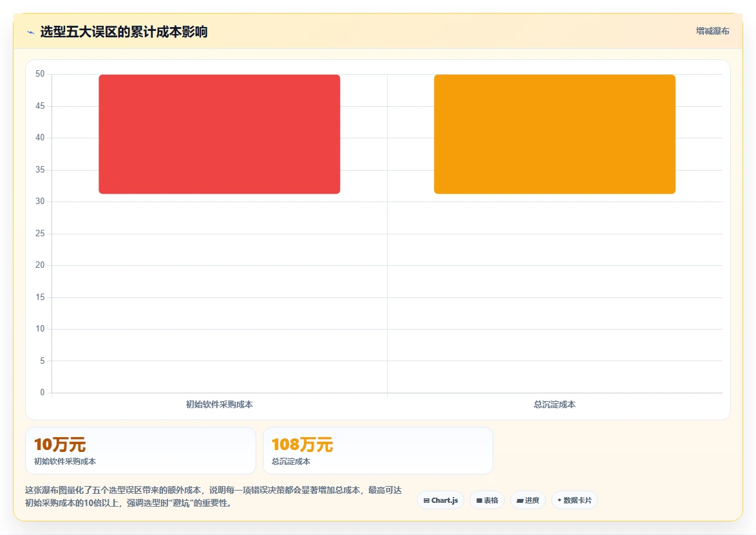Click the y-axis value 20

coord(40,265)
